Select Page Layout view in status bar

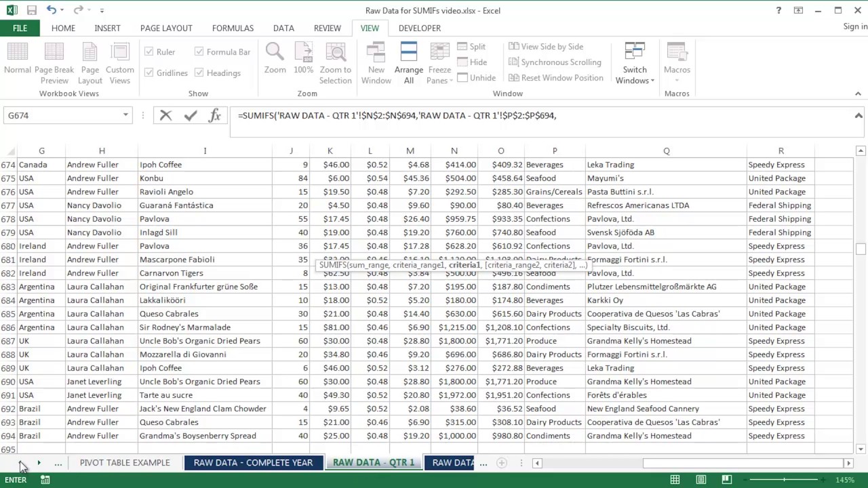click(701, 480)
